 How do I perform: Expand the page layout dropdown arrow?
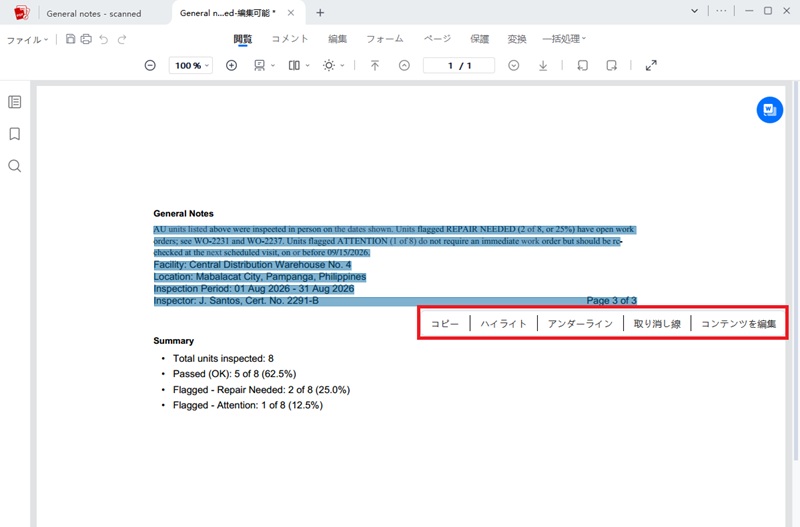[308, 65]
